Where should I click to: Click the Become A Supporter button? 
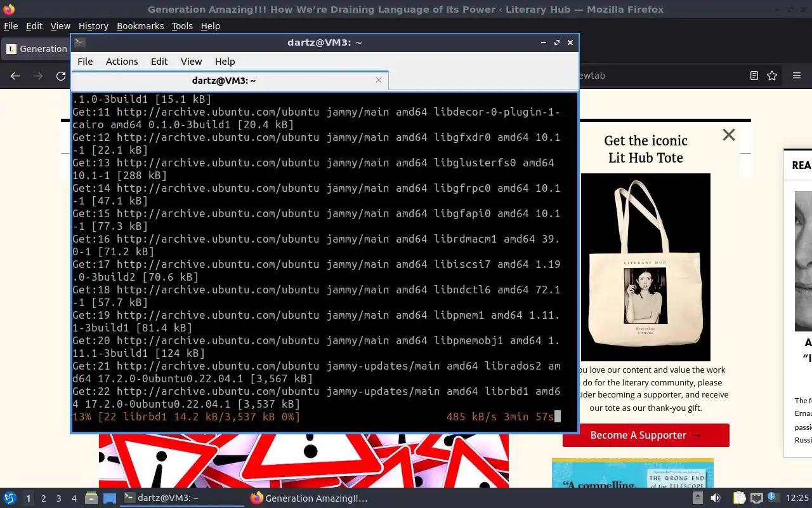tap(646, 435)
